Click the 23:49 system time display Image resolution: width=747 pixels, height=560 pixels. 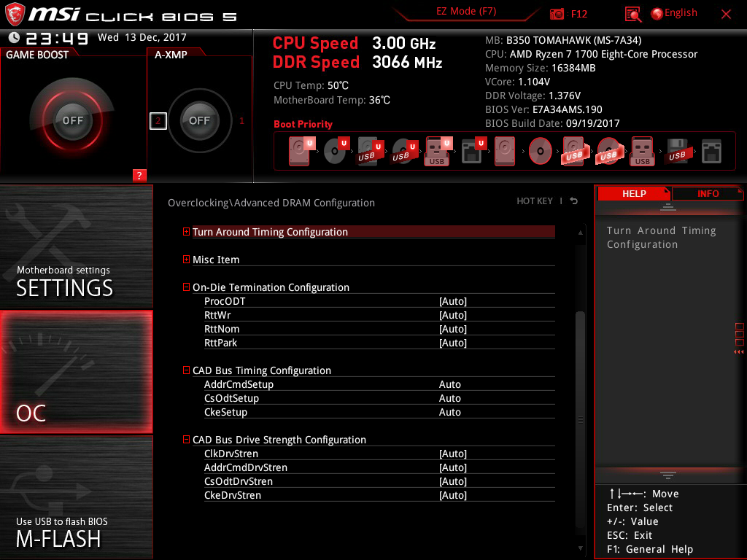pyautogui.click(x=57, y=38)
